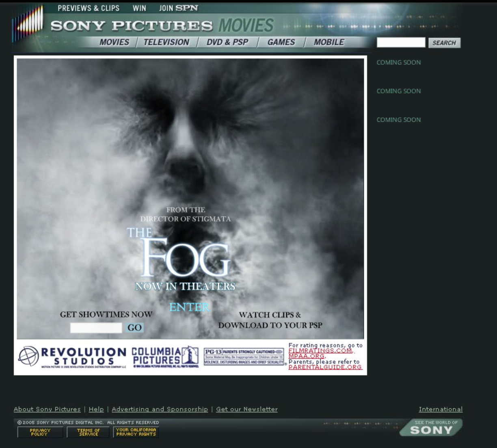Click From the Director of Stigmata text
The image size is (497, 448).
[x=186, y=214]
